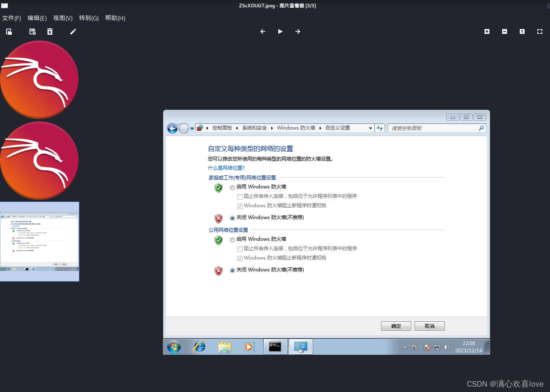Zoom out with the minus icon
The image size is (550, 392).
click(x=505, y=31)
